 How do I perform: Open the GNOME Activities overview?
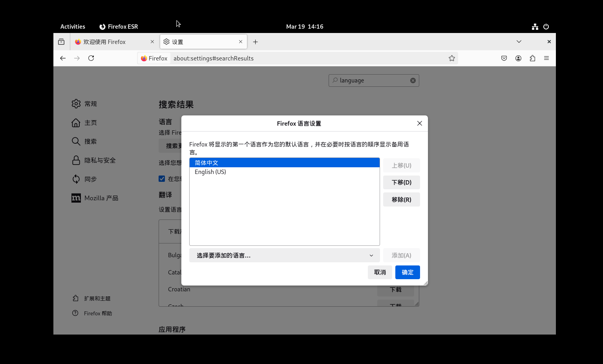[x=73, y=27]
